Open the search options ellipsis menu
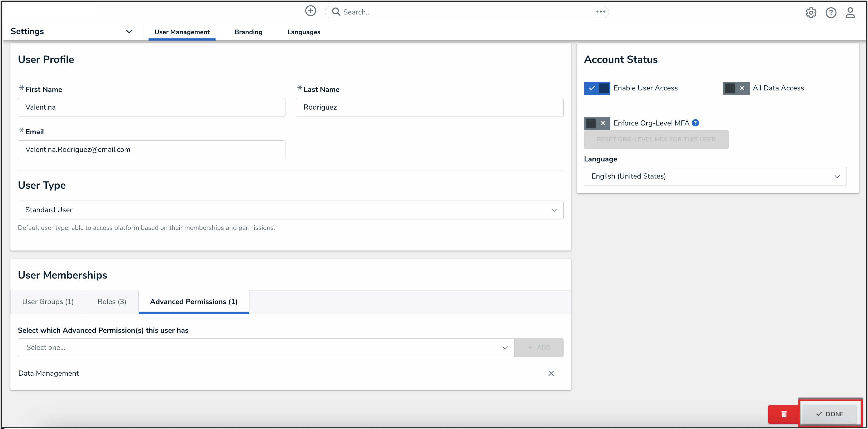The height and width of the screenshot is (429, 868). [601, 12]
